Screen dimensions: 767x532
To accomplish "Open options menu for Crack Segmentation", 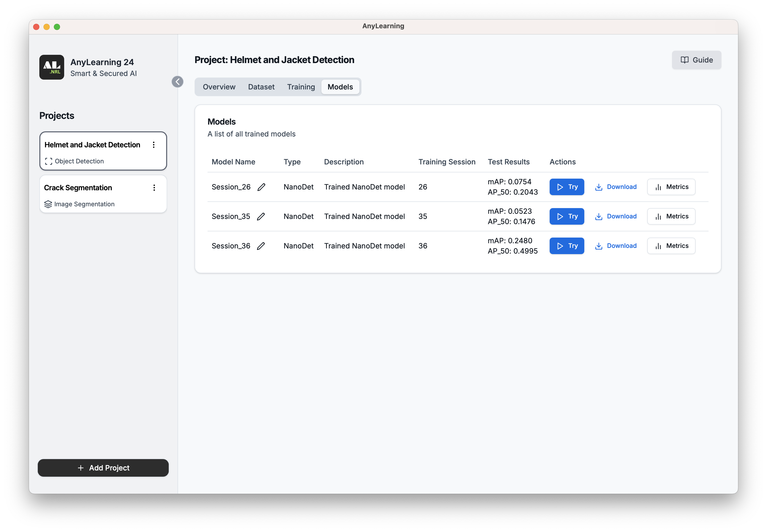I will (x=154, y=188).
